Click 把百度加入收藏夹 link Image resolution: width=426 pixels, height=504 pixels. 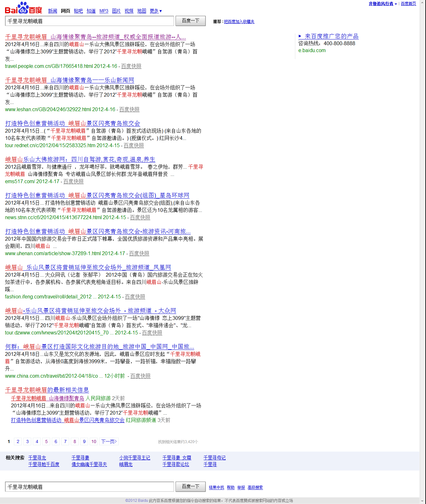click(239, 22)
